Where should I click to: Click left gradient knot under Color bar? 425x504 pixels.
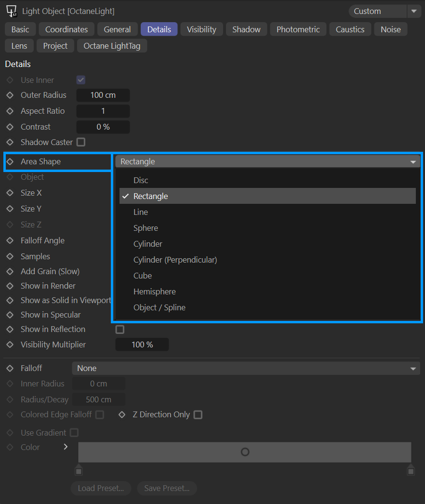coord(79,470)
